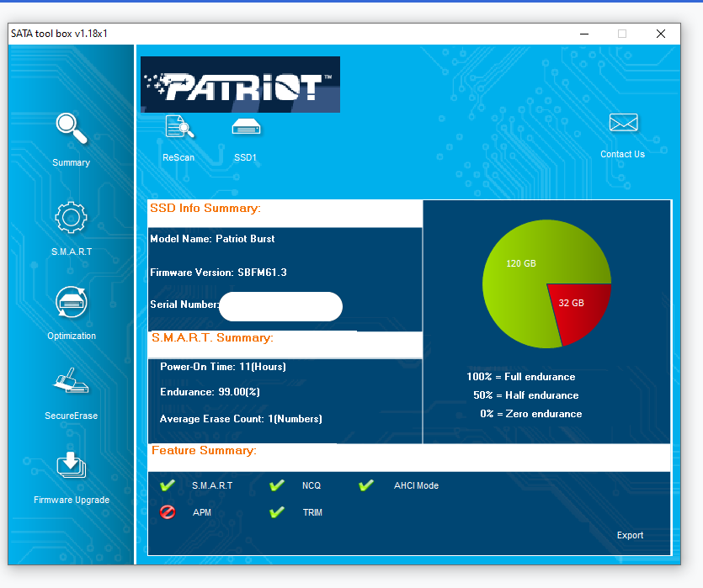Click Average Erase Count: 1(Numbers) text
Screen dimensions: 703x588
click(241, 419)
